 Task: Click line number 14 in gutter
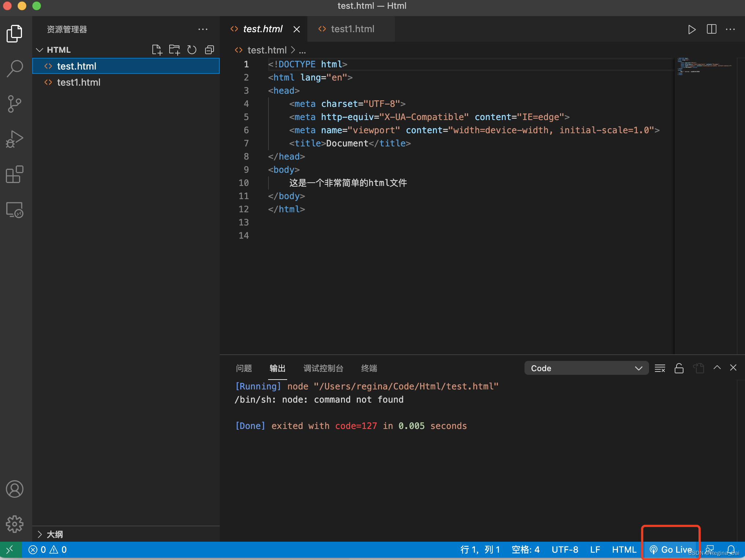coord(244,236)
